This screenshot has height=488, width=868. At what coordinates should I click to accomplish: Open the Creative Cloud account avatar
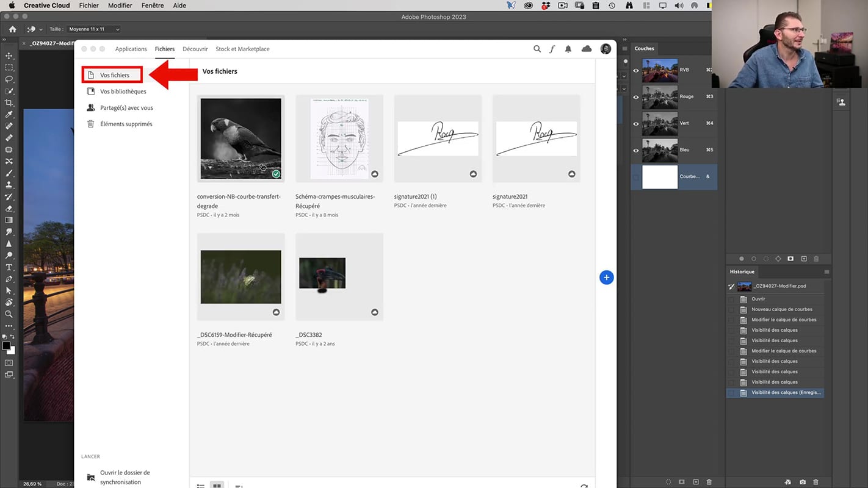[x=606, y=49]
